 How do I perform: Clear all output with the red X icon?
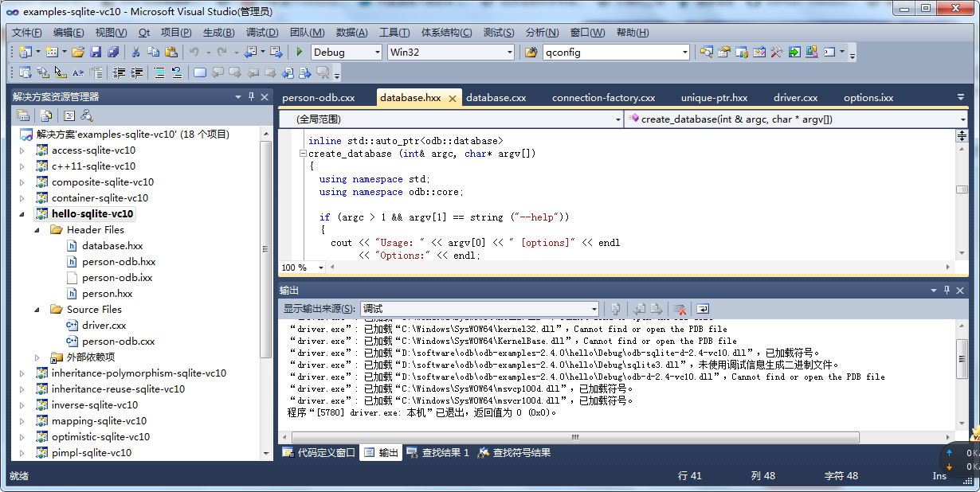point(680,309)
